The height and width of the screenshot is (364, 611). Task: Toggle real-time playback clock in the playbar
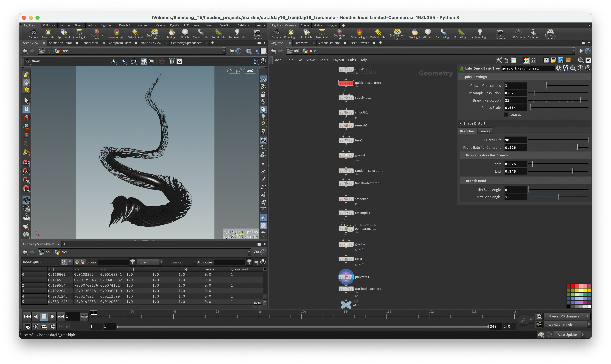coord(52,327)
